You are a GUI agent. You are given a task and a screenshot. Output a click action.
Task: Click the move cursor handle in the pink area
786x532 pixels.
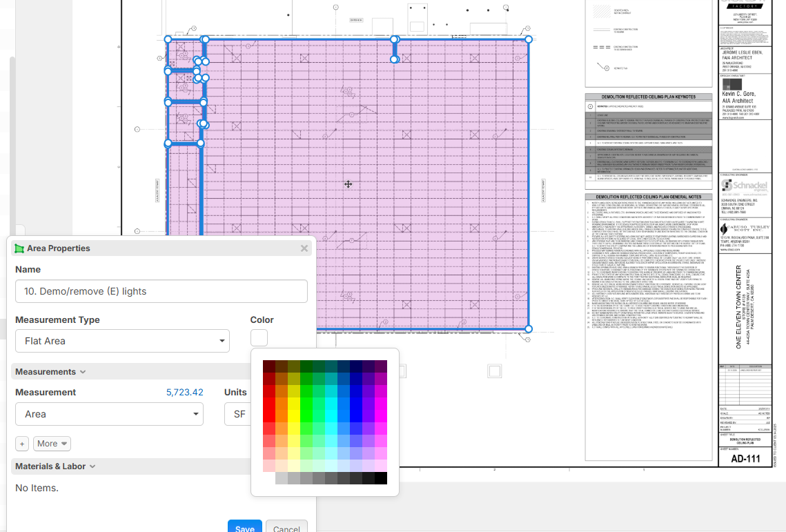[348, 184]
